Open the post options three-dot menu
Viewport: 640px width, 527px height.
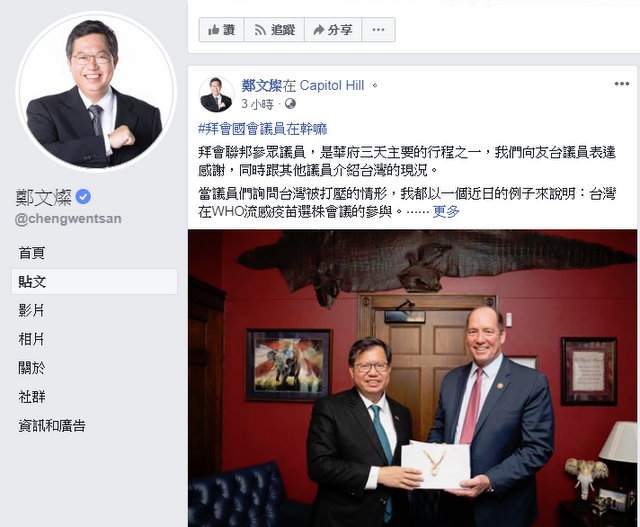(x=622, y=84)
